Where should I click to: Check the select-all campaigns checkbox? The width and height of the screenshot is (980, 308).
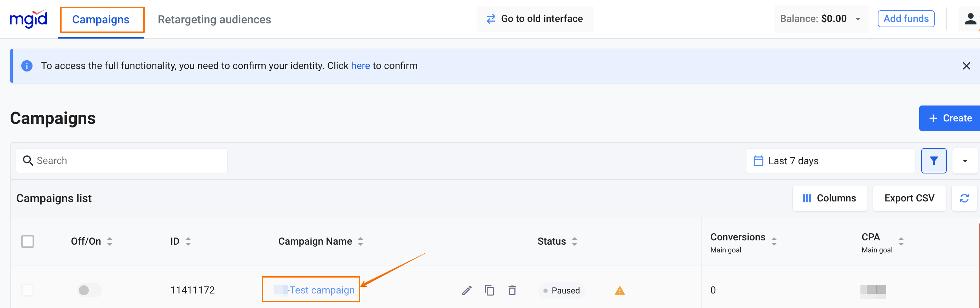[27, 241]
